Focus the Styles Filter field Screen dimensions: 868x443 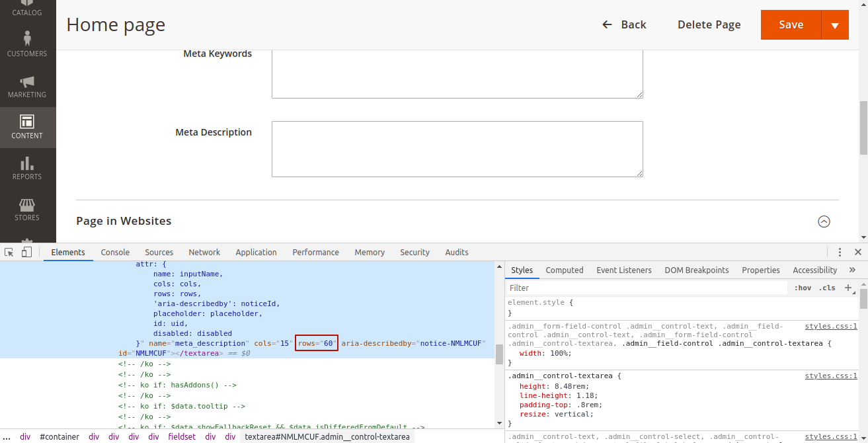click(648, 288)
